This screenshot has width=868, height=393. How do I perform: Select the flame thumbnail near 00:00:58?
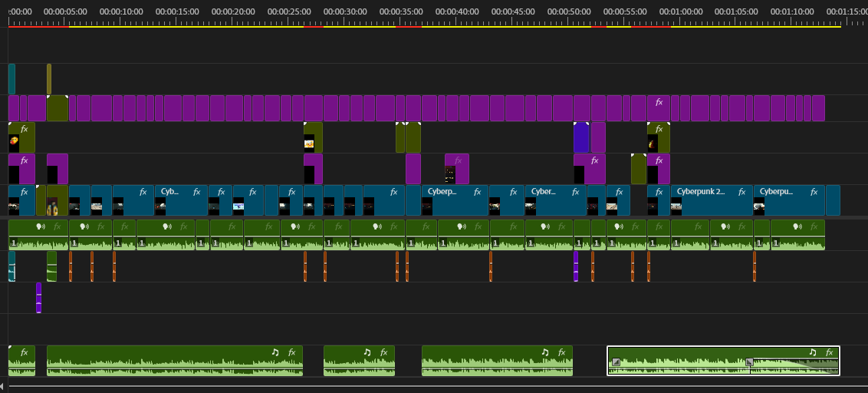click(x=653, y=143)
